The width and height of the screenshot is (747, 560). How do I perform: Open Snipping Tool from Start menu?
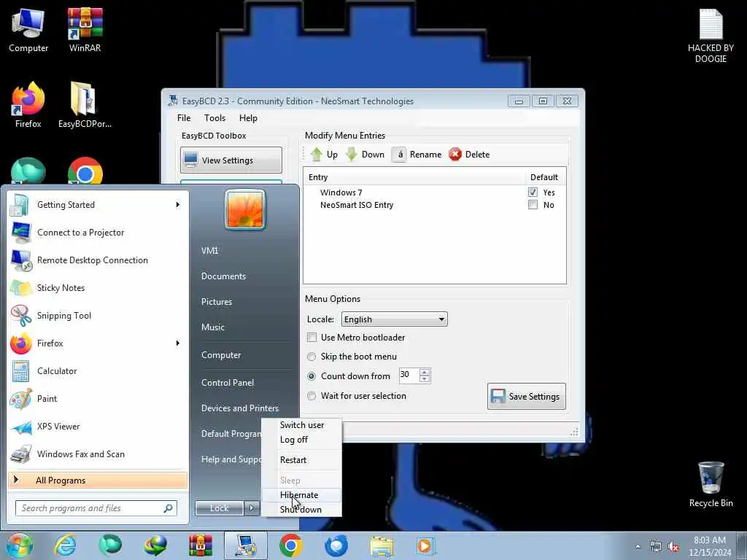click(x=98, y=315)
